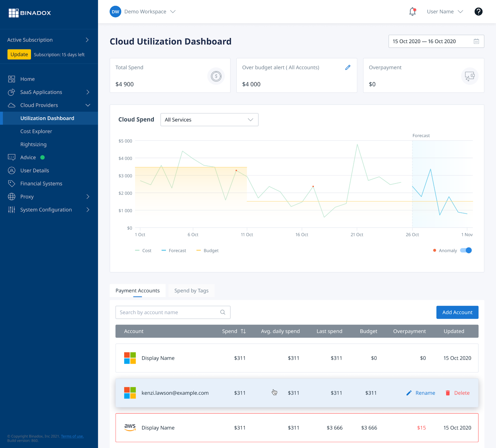This screenshot has height=448, width=496.
Task: Click the anomaly point near 11 Oct
Action: click(x=236, y=170)
